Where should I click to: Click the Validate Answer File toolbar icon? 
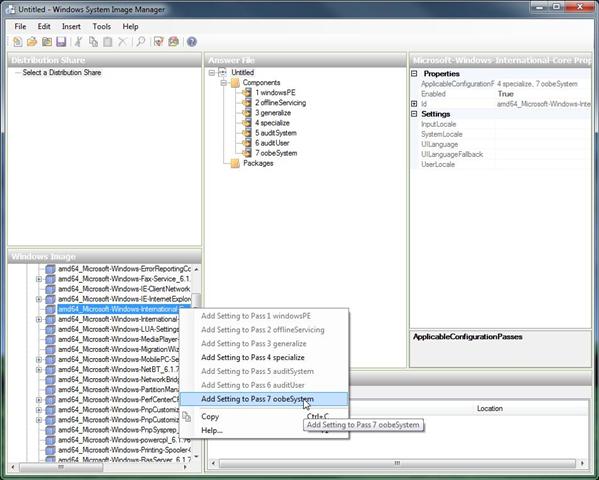[x=159, y=42]
